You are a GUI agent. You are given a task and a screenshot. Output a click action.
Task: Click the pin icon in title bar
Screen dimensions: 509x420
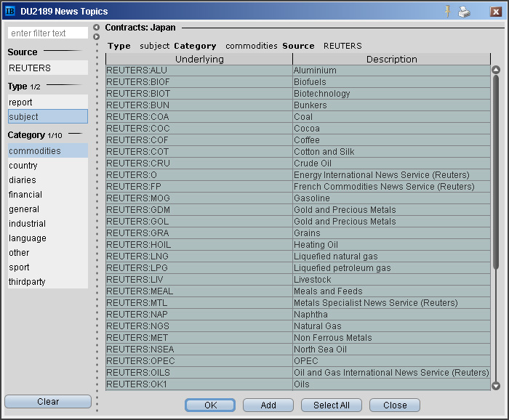(x=448, y=12)
